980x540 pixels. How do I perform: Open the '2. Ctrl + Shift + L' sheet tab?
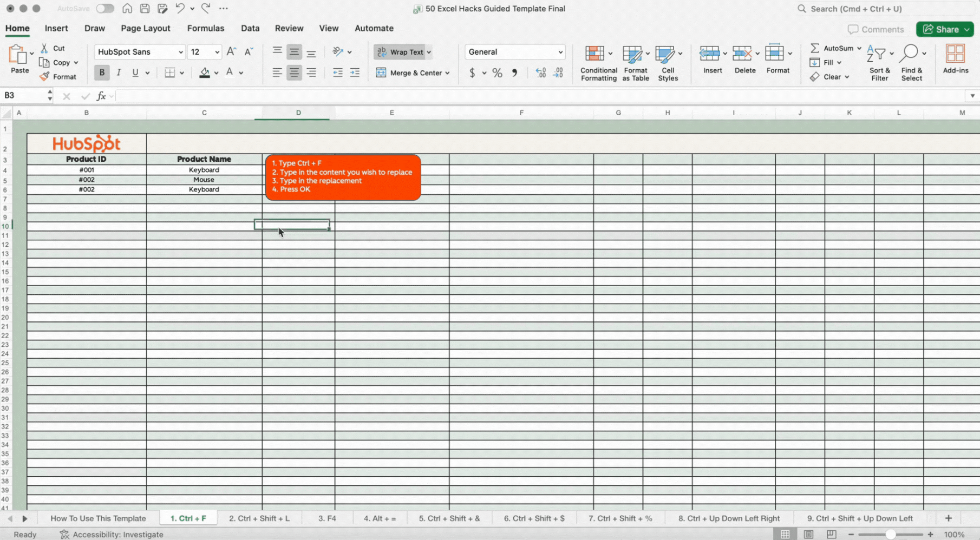click(x=259, y=518)
